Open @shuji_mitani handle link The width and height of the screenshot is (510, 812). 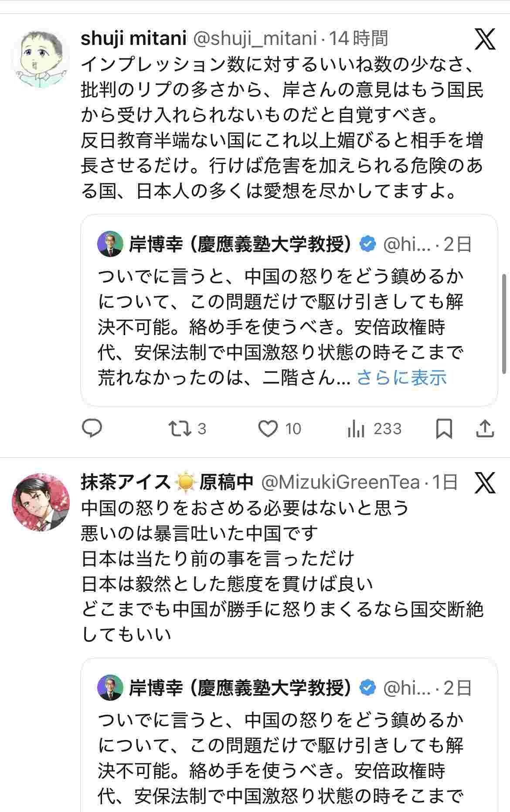[254, 39]
